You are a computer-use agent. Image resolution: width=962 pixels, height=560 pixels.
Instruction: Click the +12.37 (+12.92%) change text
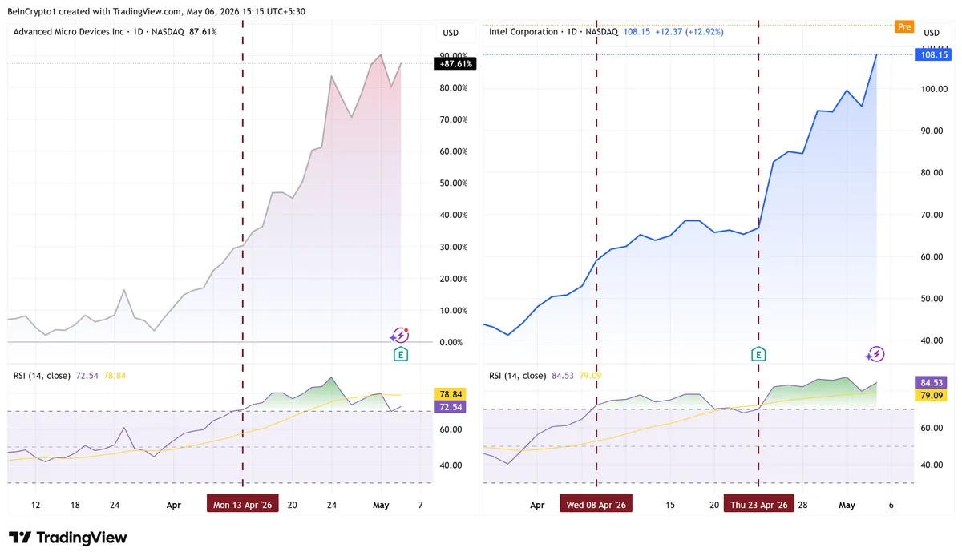(689, 32)
